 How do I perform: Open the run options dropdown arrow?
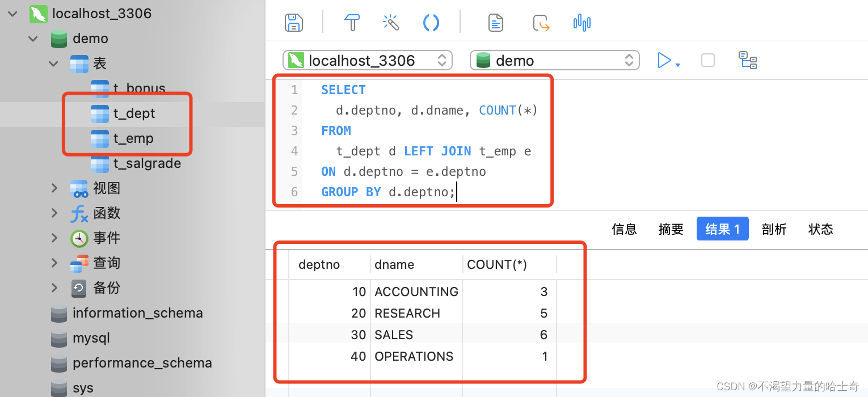pos(677,64)
